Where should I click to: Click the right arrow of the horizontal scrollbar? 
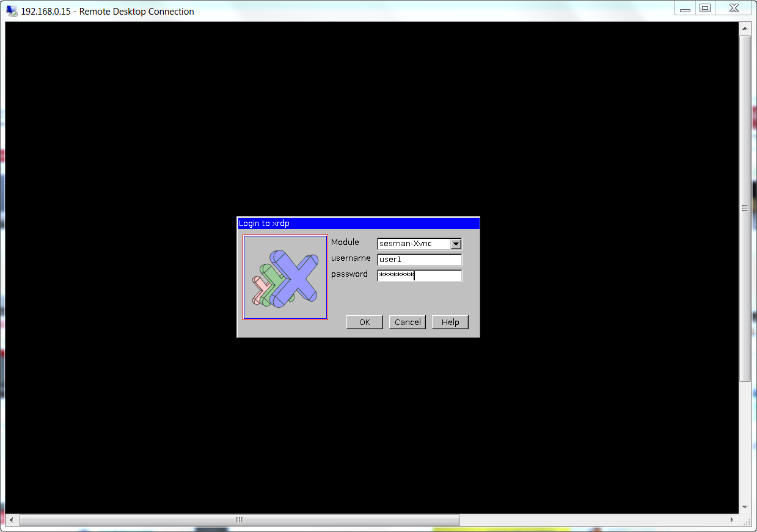point(733,520)
